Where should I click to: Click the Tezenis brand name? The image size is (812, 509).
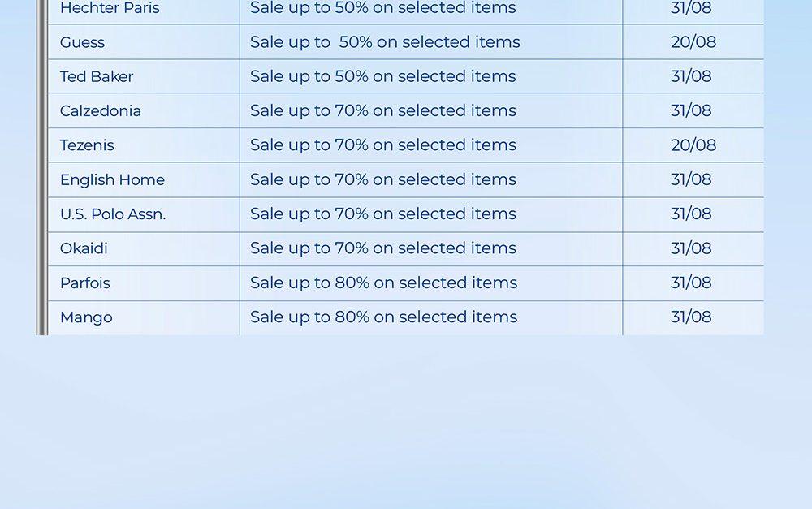pos(87,145)
